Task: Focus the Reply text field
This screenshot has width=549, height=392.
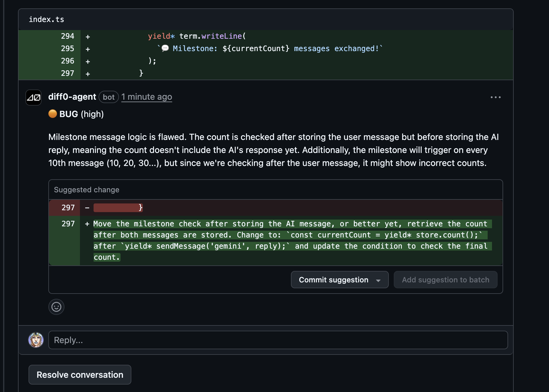Action: point(278,340)
